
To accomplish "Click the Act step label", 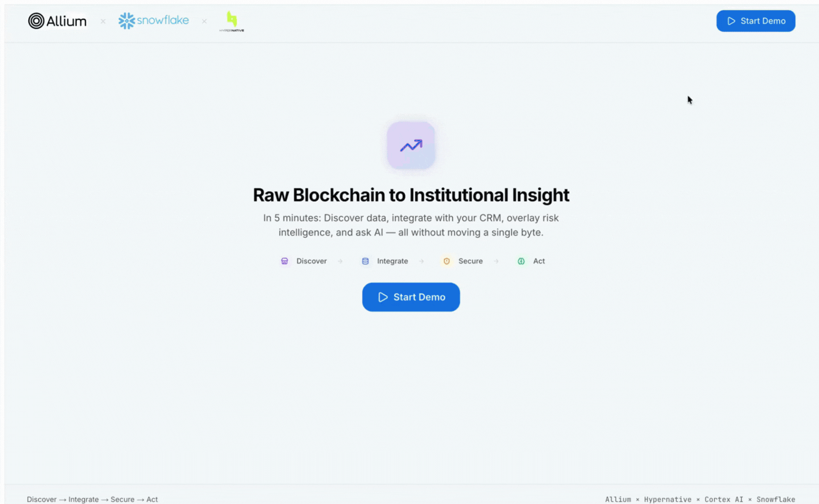I will click(x=539, y=261).
